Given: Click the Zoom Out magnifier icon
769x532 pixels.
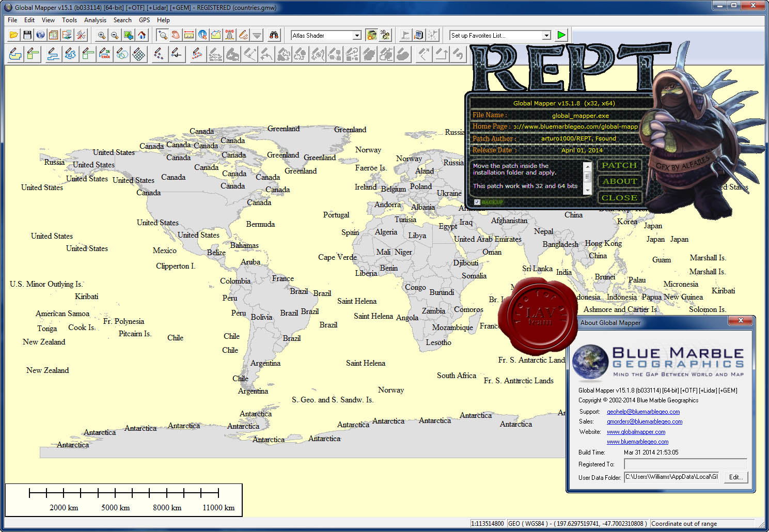Looking at the screenshot, I should point(115,35).
